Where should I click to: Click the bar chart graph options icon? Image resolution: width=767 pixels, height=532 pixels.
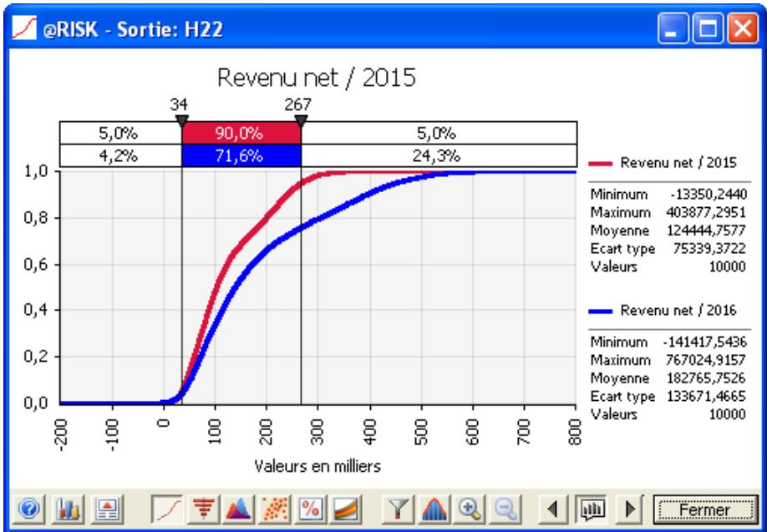(x=66, y=508)
